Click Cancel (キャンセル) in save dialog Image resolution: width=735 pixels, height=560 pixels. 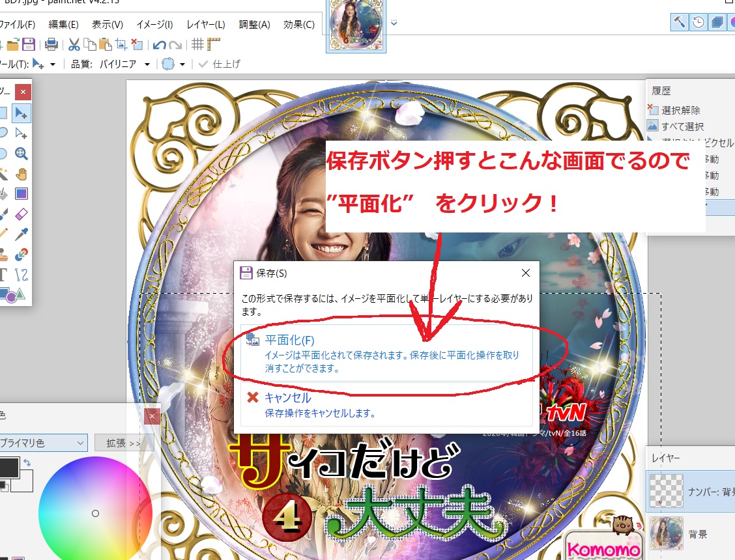click(386, 404)
